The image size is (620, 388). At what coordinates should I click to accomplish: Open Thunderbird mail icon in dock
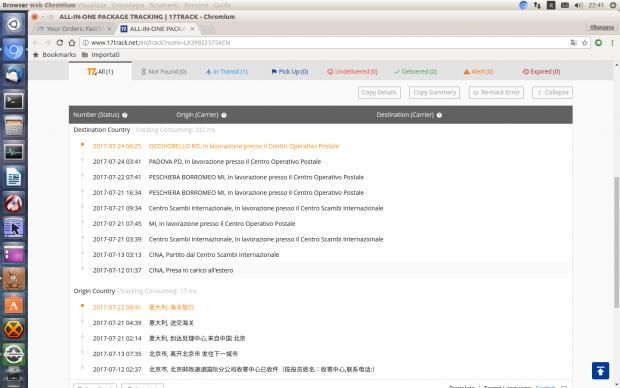[14, 75]
